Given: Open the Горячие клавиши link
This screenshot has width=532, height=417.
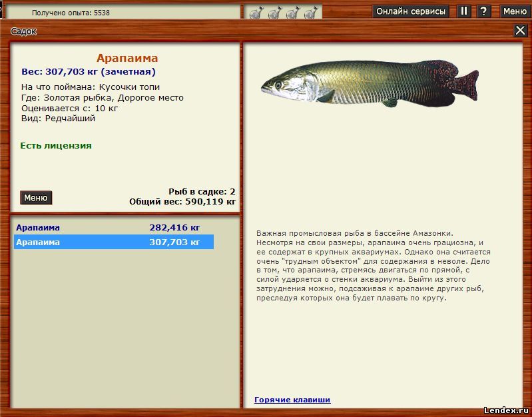Looking at the screenshot, I should (x=292, y=400).
